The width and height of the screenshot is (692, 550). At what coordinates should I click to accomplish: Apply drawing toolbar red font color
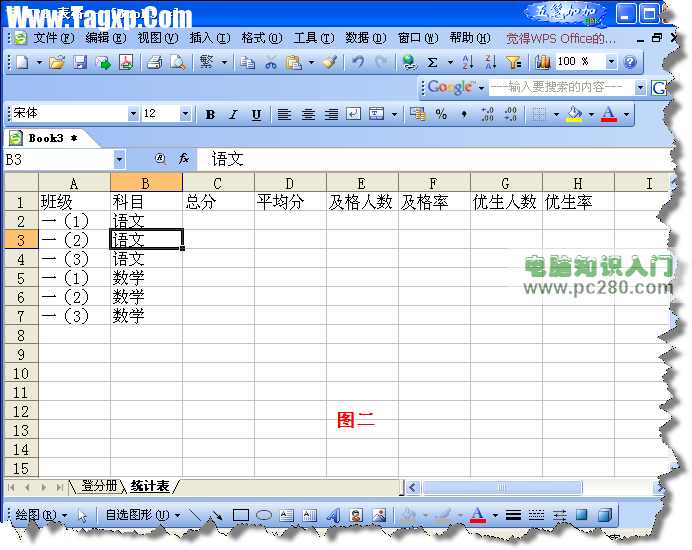point(478,515)
